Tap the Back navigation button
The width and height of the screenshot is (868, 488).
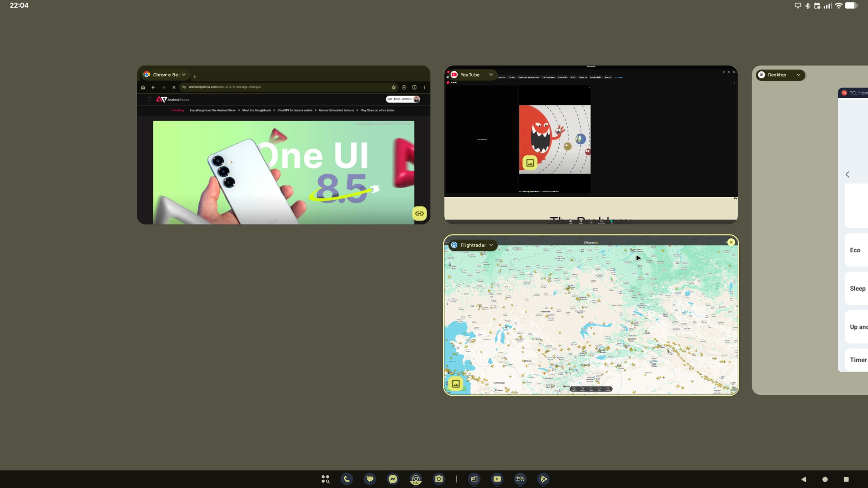point(804,479)
